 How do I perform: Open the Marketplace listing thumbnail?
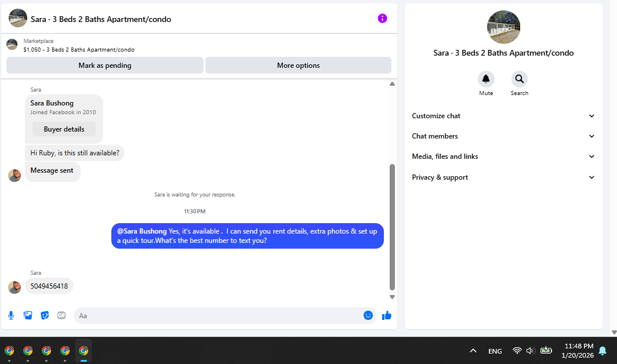point(12,45)
